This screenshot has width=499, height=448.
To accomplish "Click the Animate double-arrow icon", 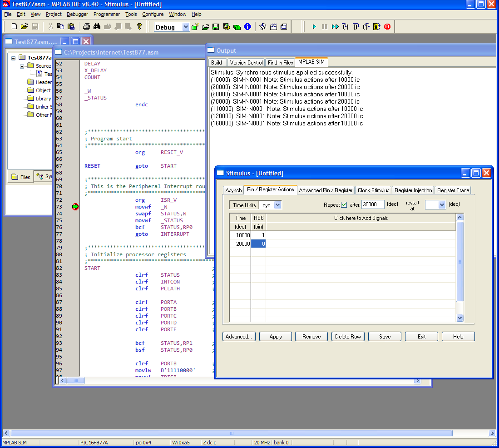I will click(x=335, y=27).
